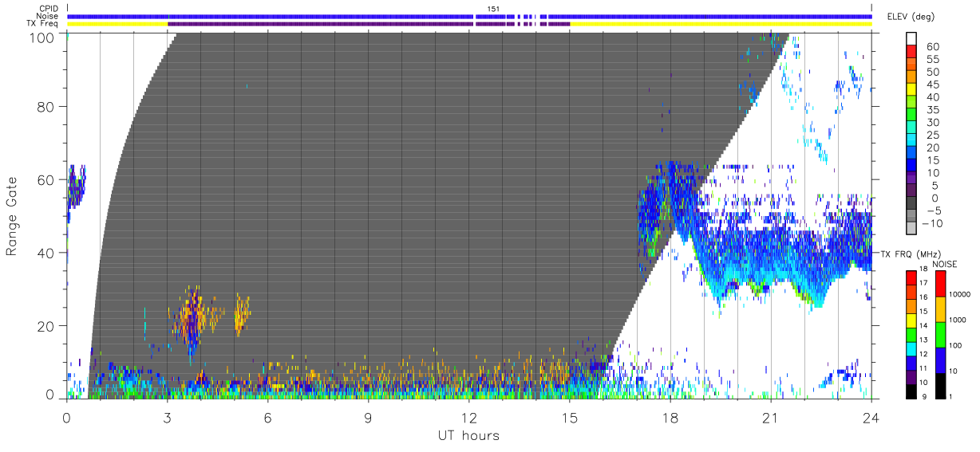
Task: Pick the light gray bottom elevation bar segment
Action: click(x=911, y=230)
